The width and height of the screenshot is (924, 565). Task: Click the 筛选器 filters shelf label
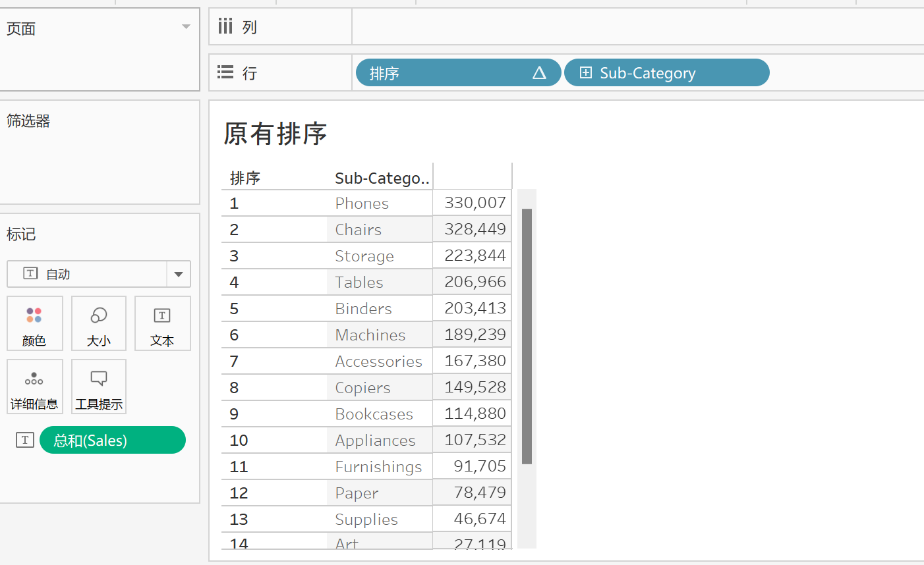click(28, 121)
